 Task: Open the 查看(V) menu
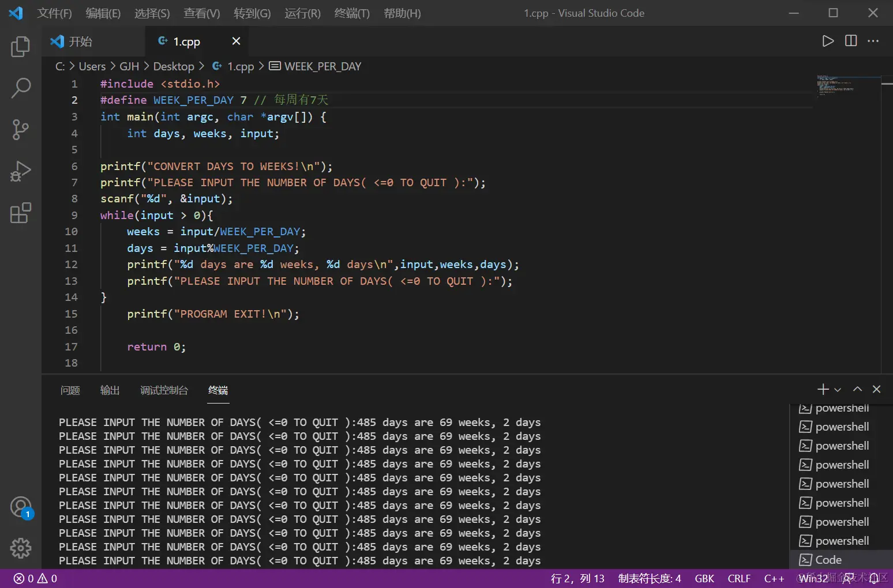[202, 13]
